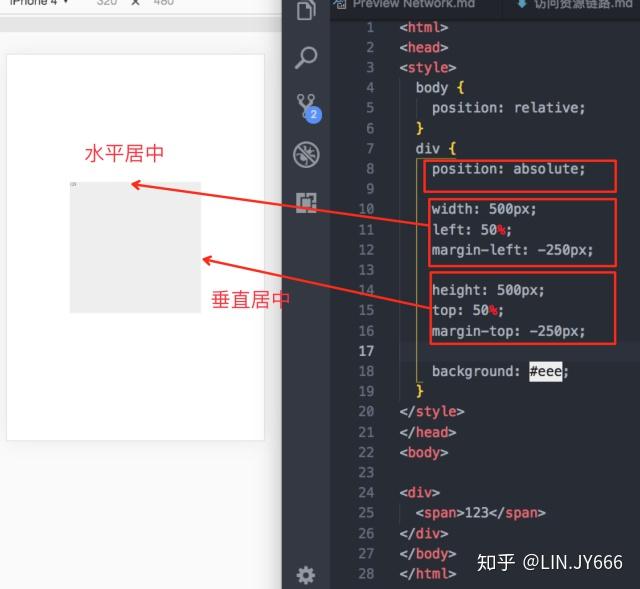Click 'top: 50%;' in the code
The width and height of the screenshot is (640, 589).
click(468, 310)
